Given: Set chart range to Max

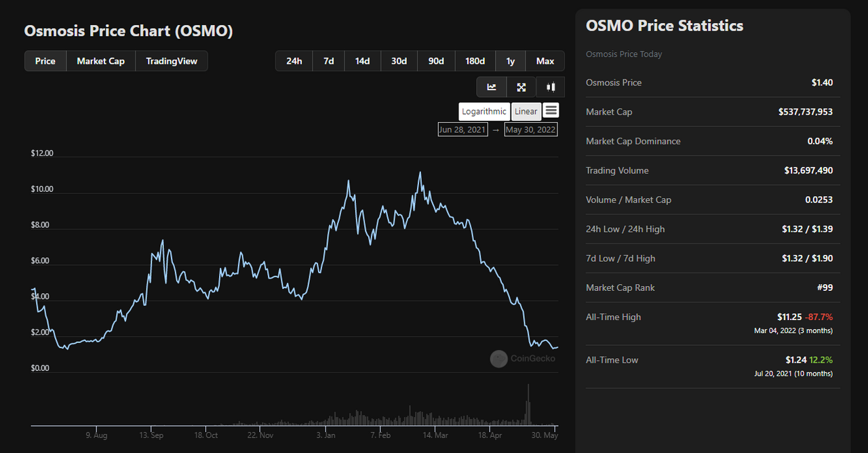Looking at the screenshot, I should [545, 61].
